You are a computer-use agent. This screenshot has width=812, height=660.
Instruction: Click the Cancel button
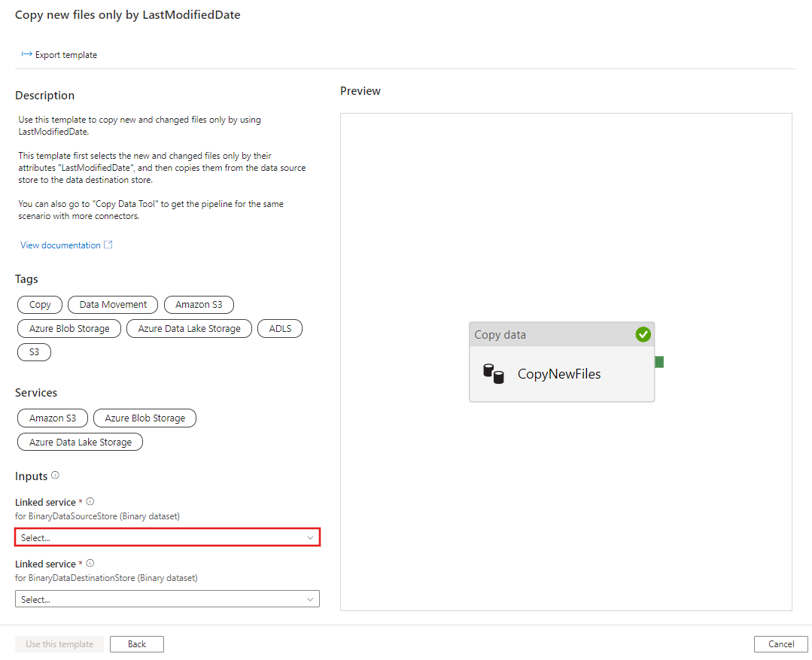[781, 644]
